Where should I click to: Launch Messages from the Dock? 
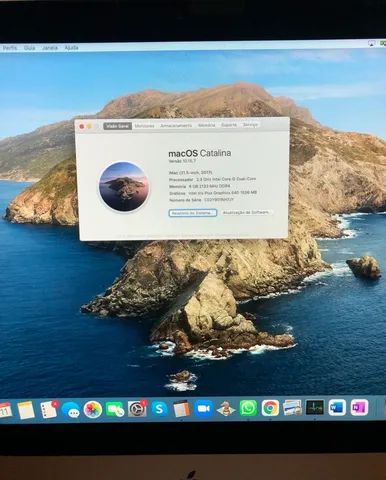[x=71, y=410]
